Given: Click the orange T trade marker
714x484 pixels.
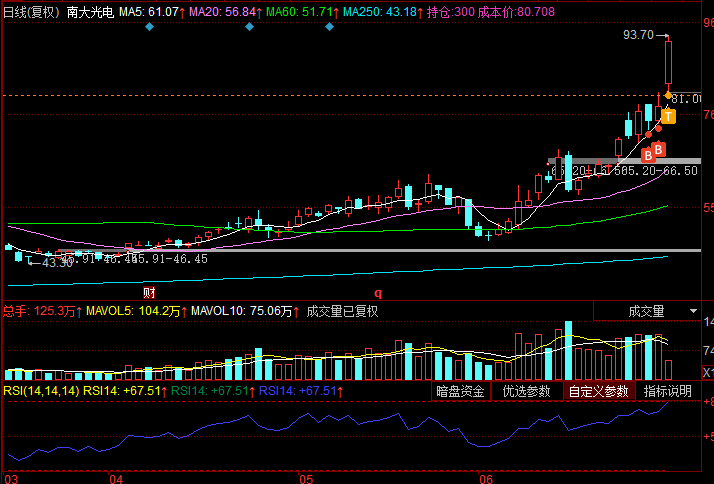Looking at the screenshot, I should (x=668, y=116).
